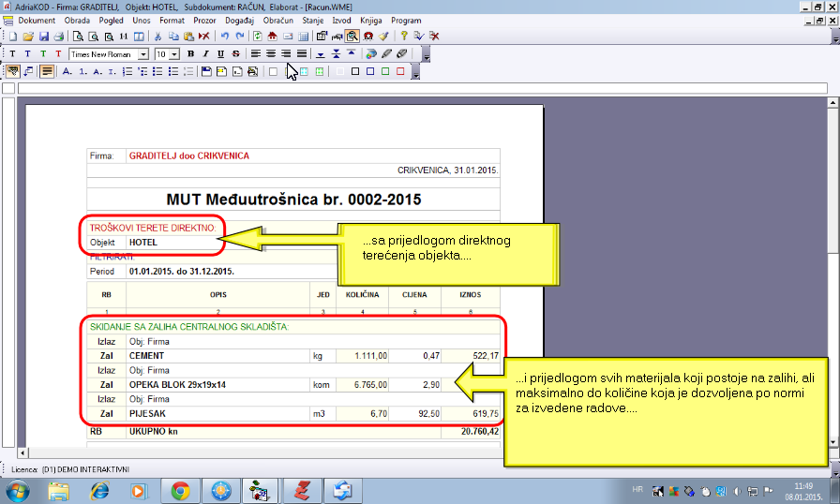Open the Format menu

coord(172,21)
